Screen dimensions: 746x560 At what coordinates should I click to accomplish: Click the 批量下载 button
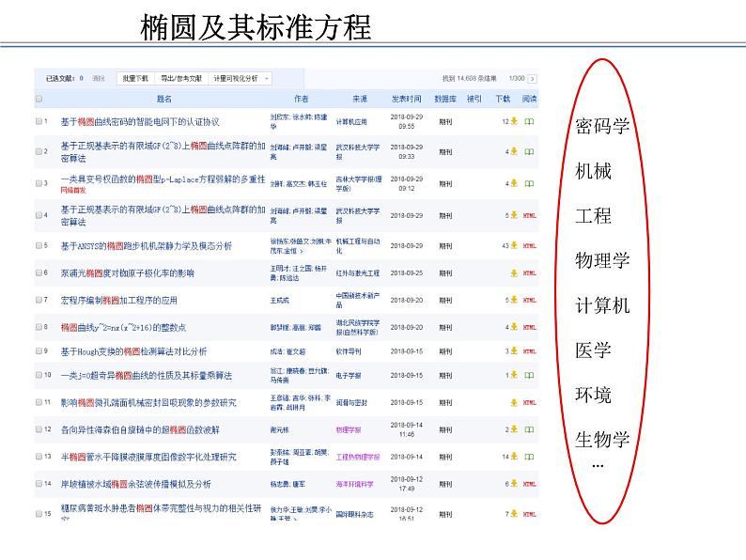135,79
